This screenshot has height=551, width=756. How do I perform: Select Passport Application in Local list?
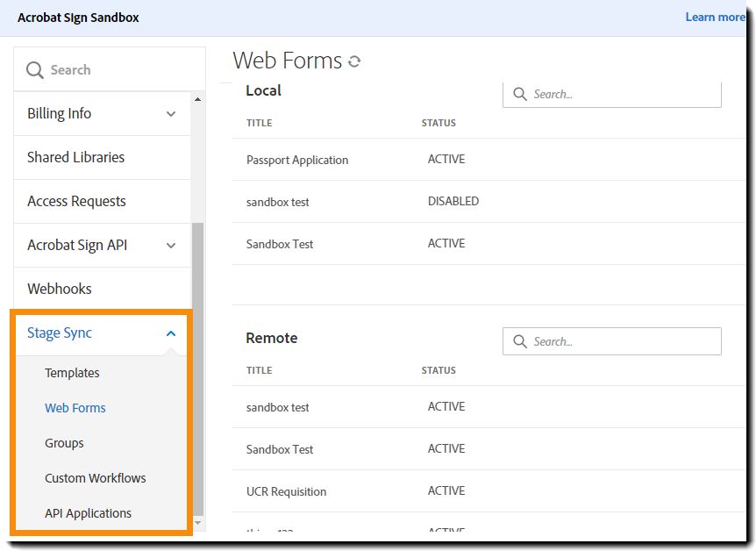tap(297, 160)
